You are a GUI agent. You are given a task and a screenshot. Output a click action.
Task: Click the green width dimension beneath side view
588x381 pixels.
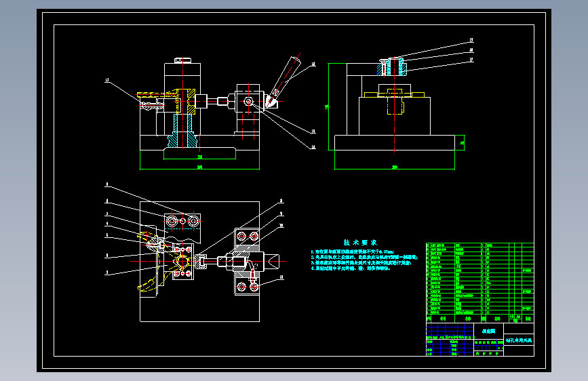point(395,167)
